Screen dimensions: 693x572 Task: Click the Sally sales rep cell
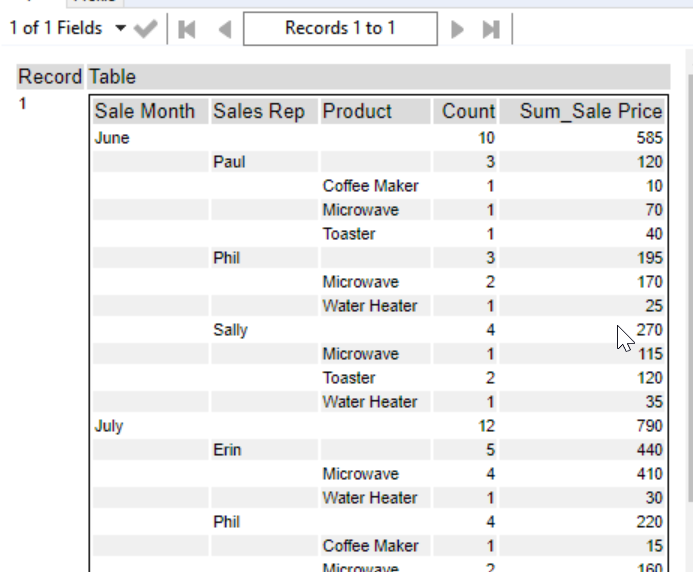(x=230, y=330)
